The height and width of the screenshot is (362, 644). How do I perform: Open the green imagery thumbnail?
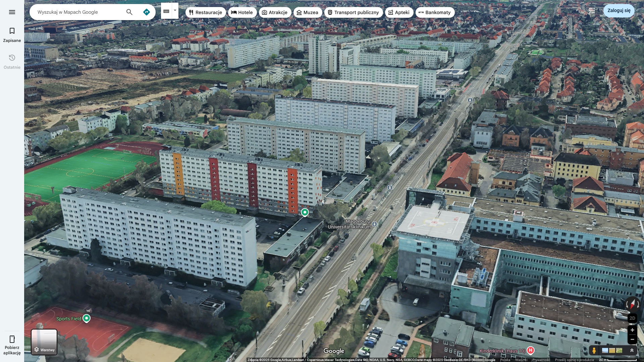(x=619, y=351)
